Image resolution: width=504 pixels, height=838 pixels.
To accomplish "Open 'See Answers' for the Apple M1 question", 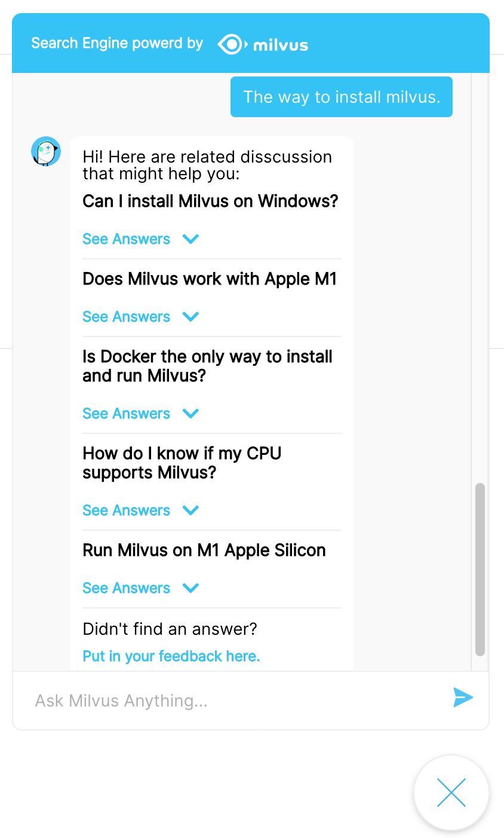I will click(x=126, y=317).
